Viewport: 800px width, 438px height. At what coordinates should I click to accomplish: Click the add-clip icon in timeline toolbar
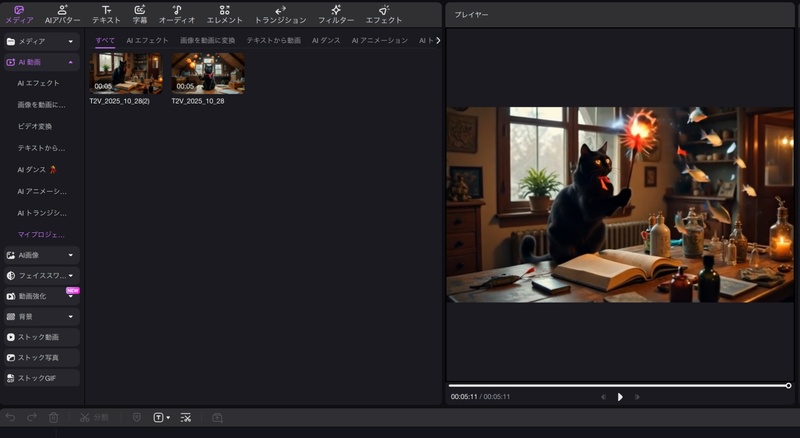[217, 418]
